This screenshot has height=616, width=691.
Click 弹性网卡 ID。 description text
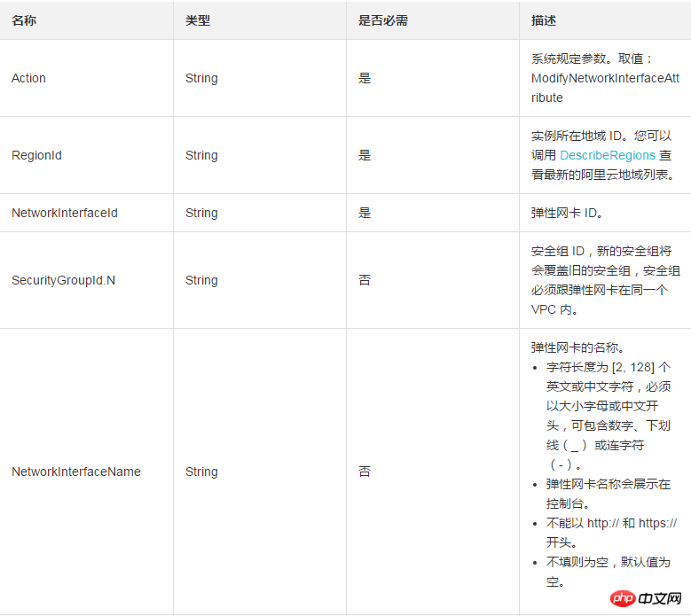point(567,213)
